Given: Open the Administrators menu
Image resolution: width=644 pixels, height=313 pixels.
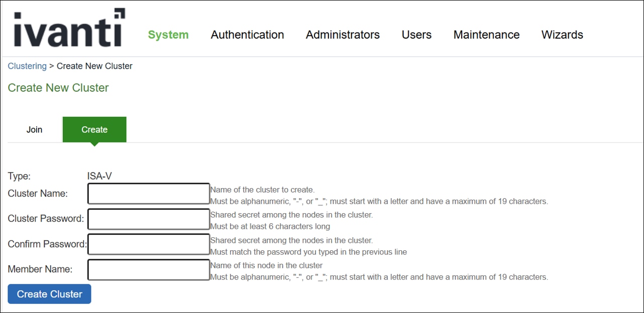Looking at the screenshot, I should point(343,35).
